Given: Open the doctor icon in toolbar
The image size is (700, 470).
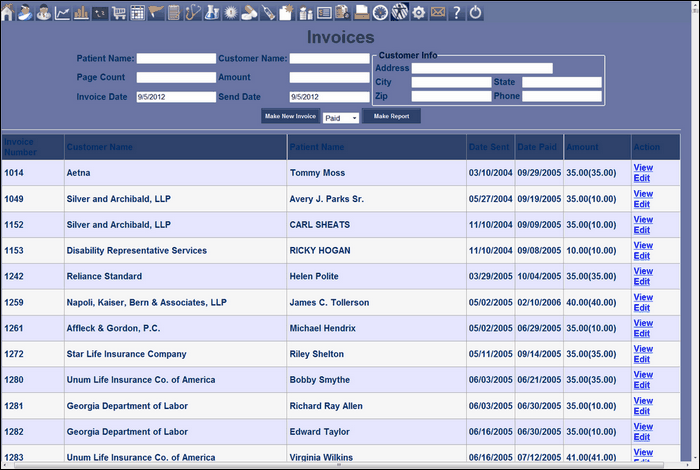Looking at the screenshot, I should (44, 12).
